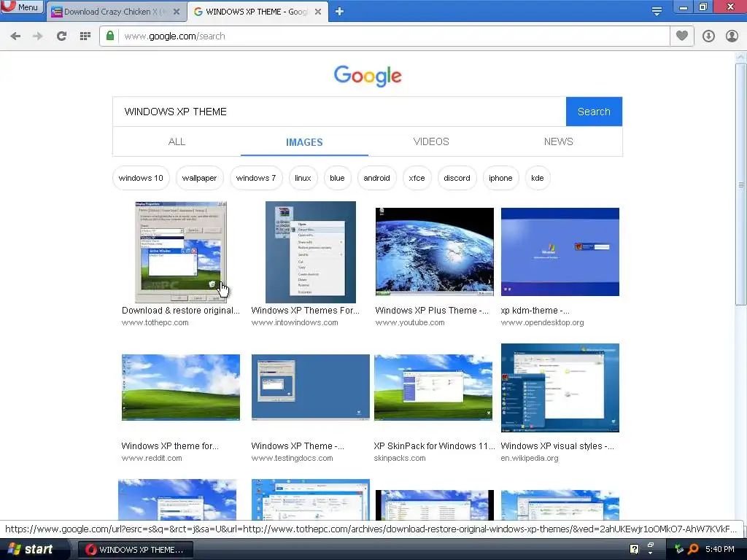Viewport: 747px width, 560px height.
Task: Open 'Windows XP Theme -...' testingdocs link
Action: click(298, 446)
